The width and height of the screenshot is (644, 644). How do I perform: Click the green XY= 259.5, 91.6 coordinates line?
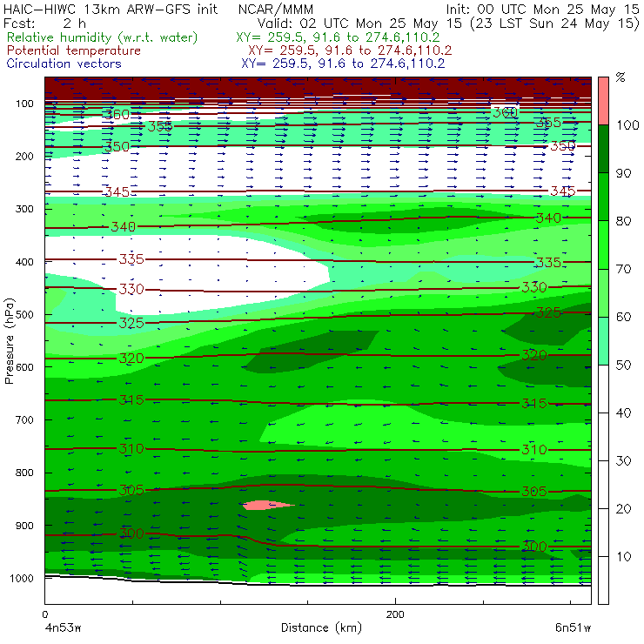click(338, 37)
